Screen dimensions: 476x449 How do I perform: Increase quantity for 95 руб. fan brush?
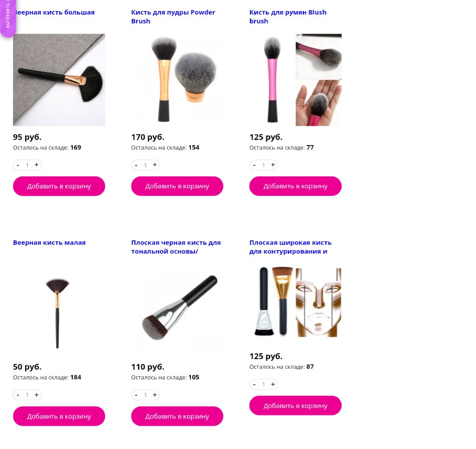pyautogui.click(x=37, y=165)
